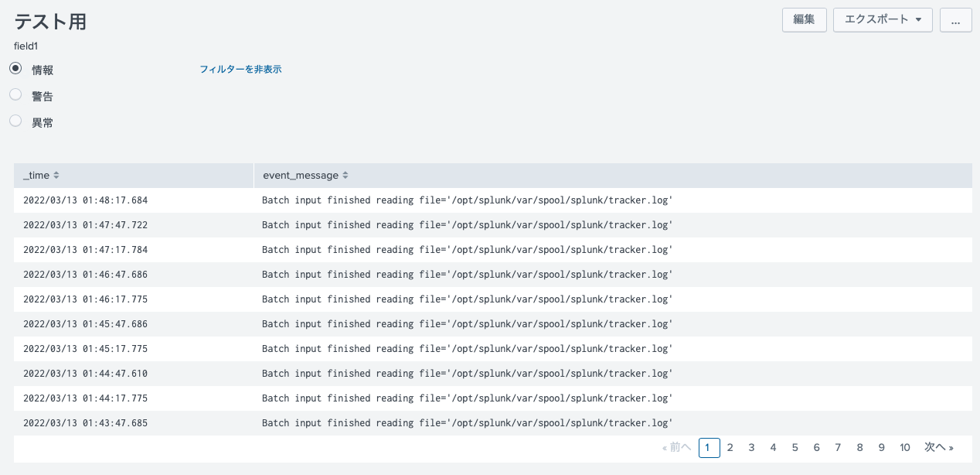Go to page 2 of results
The height and width of the screenshot is (475, 980).
tap(730, 447)
